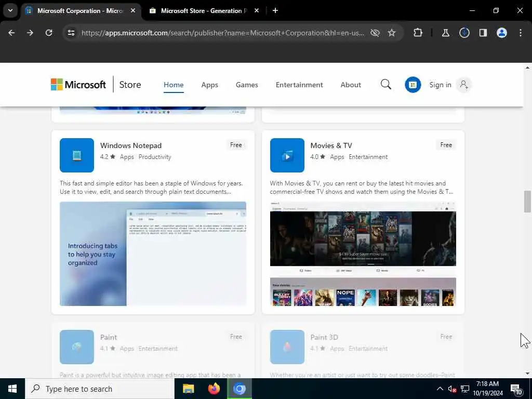Open File Explorer from taskbar

188,389
